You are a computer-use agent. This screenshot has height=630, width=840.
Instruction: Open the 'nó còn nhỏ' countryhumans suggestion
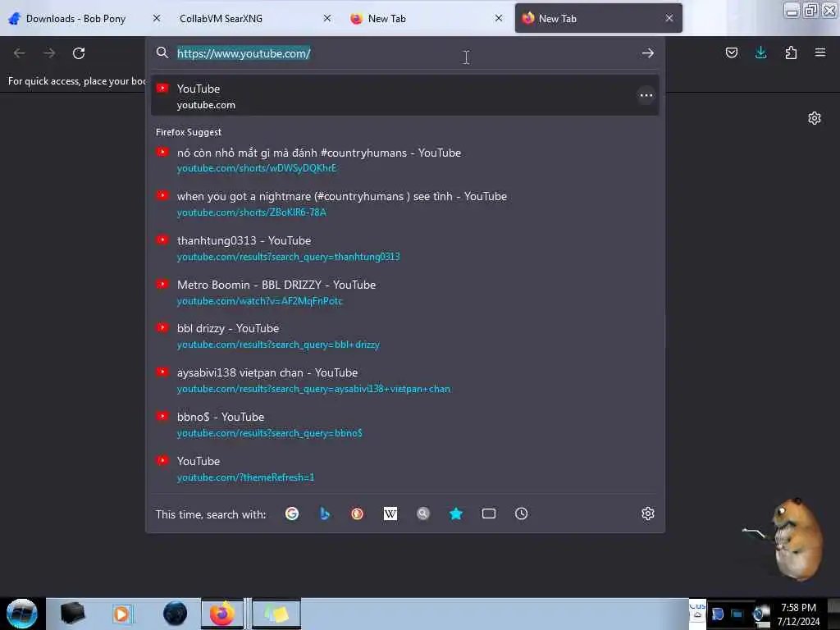pos(405,160)
